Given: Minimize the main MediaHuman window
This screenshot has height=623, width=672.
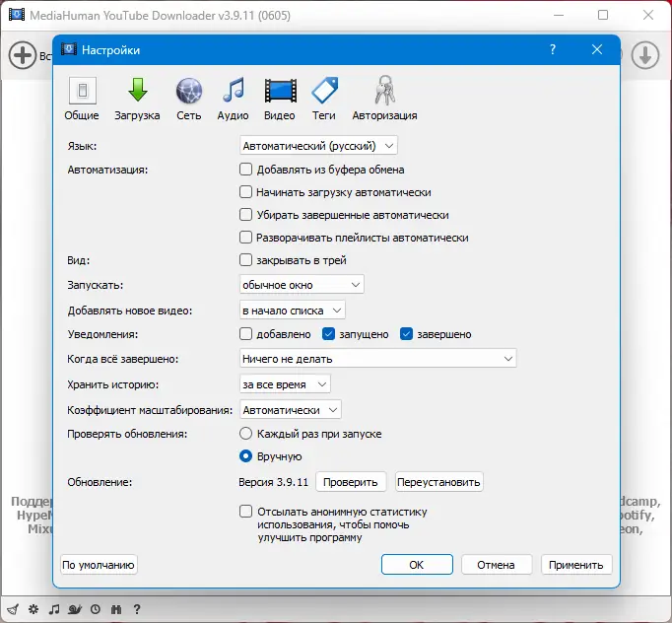Looking at the screenshot, I should pos(559,15).
